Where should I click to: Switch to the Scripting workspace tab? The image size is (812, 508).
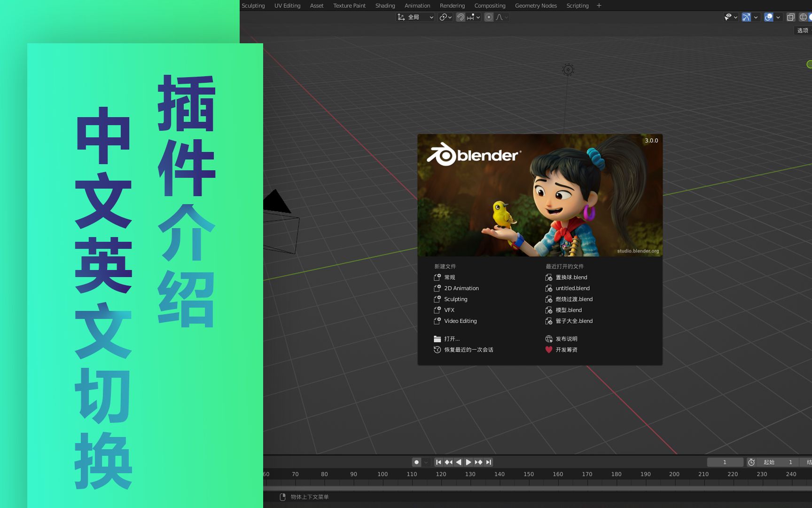[578, 6]
